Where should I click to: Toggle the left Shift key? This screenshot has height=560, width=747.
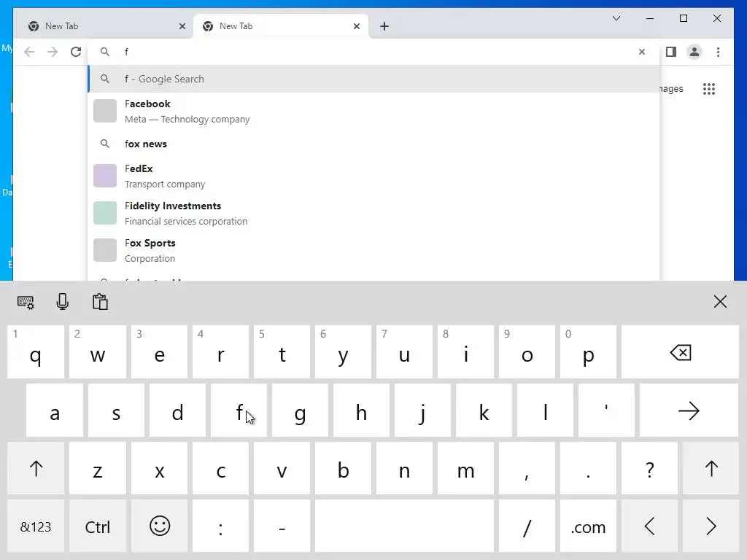[36, 469]
